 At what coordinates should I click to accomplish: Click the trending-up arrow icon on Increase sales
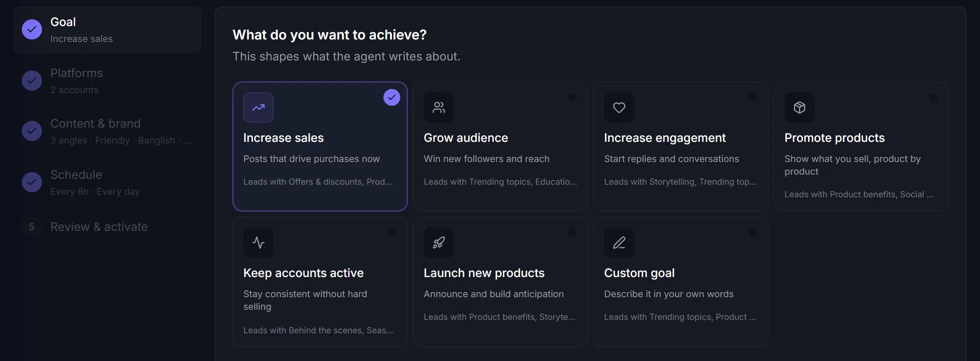pos(258,107)
